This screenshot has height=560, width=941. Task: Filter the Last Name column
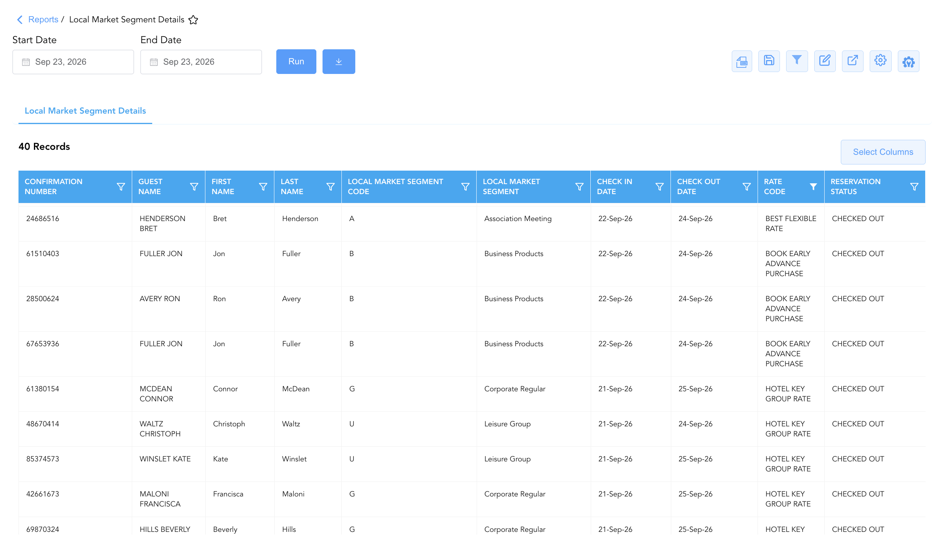tap(331, 187)
